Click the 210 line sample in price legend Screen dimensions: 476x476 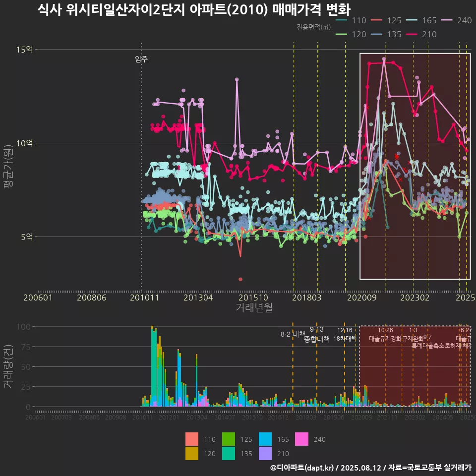[412, 34]
